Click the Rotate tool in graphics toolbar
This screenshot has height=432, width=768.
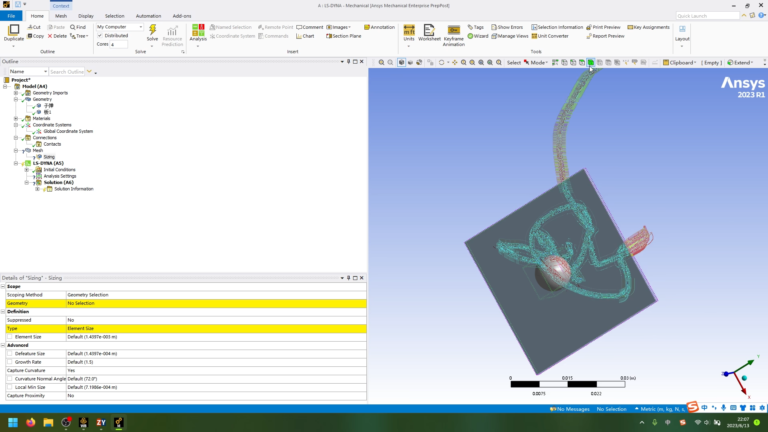(x=441, y=62)
